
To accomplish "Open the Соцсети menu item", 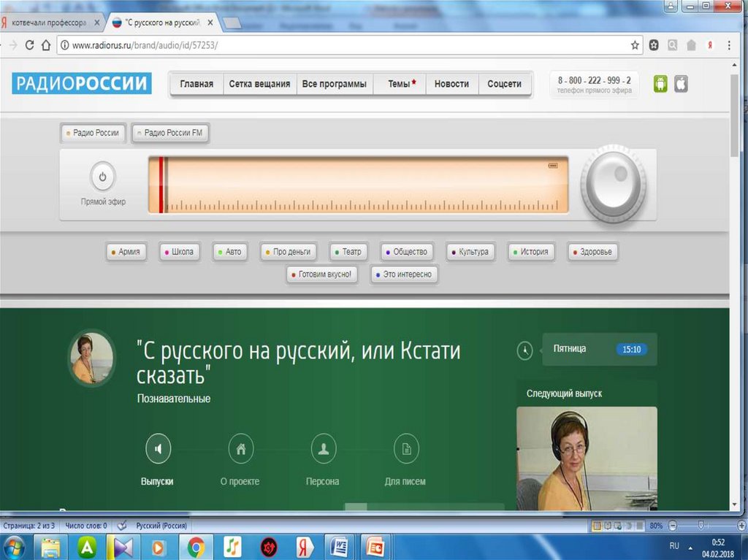I will click(504, 84).
